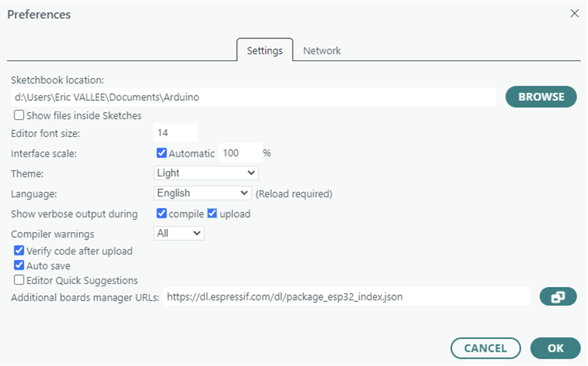The width and height of the screenshot is (588, 366).
Task: Open Compiler warnings dropdown set to All
Action: [179, 233]
